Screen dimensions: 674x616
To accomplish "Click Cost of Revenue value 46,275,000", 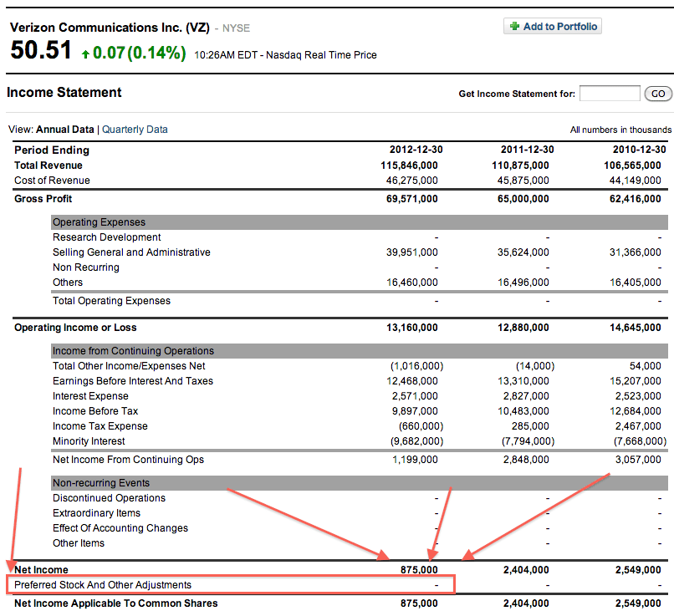I will click(411, 181).
